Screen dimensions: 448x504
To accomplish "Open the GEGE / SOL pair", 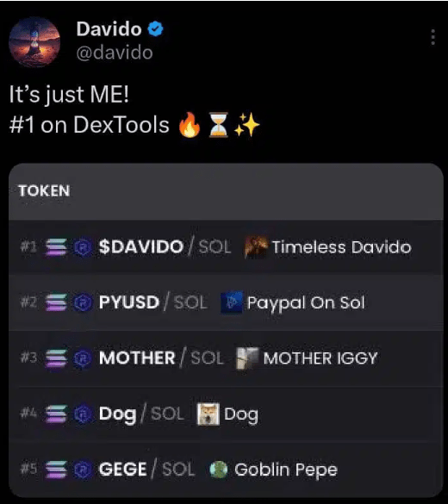I will [146, 470].
